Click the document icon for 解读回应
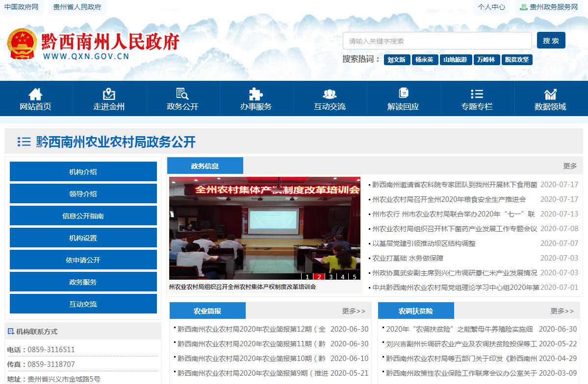Screen dimensions: 588x384 pyautogui.click(x=403, y=93)
